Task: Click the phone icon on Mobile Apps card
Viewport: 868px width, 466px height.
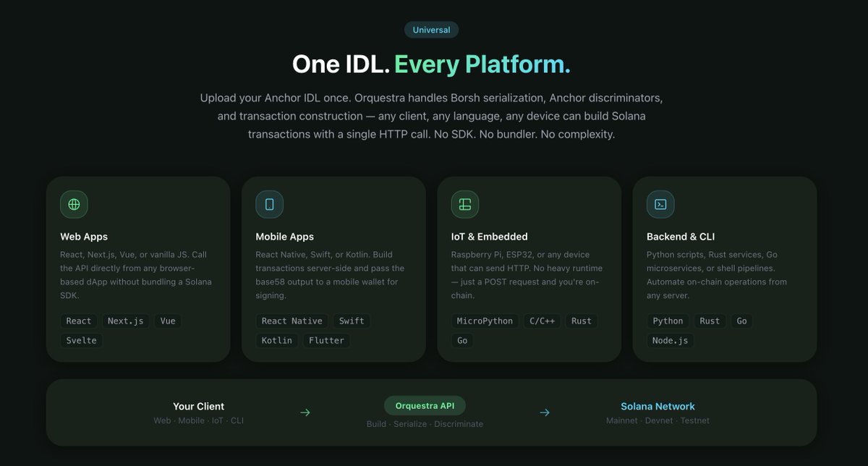Action: 269,205
